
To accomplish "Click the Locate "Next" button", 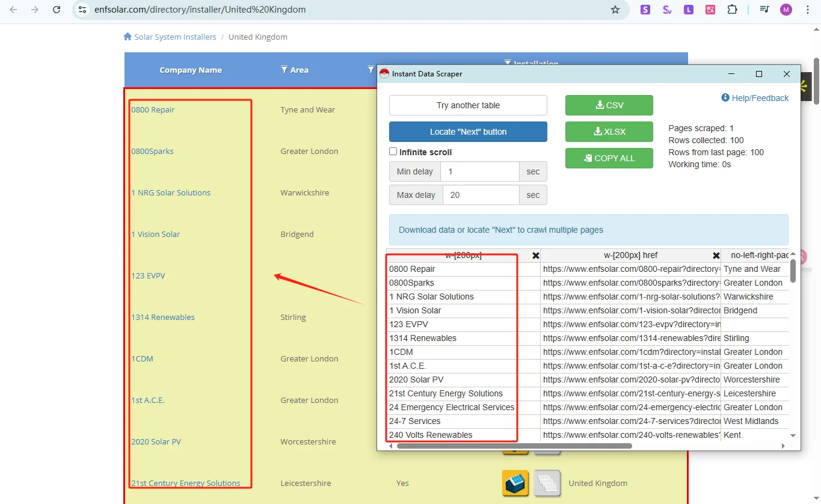I will click(x=468, y=132).
